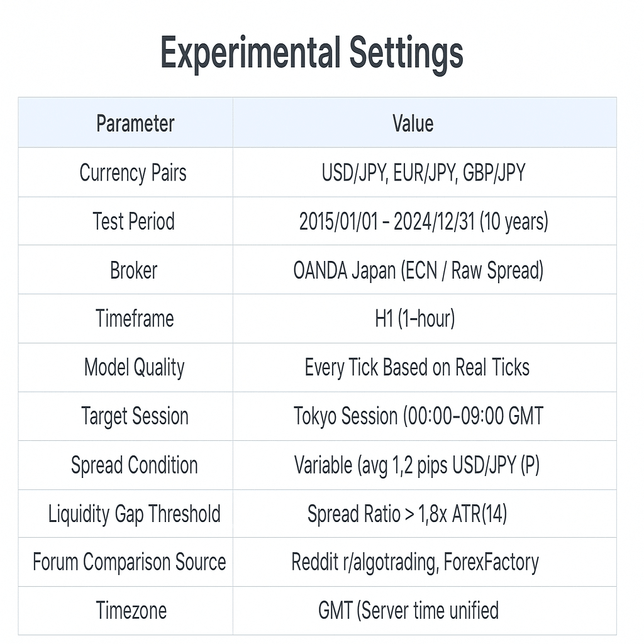644x644 pixels.
Task: Click the Broker row label
Action: pos(133,270)
